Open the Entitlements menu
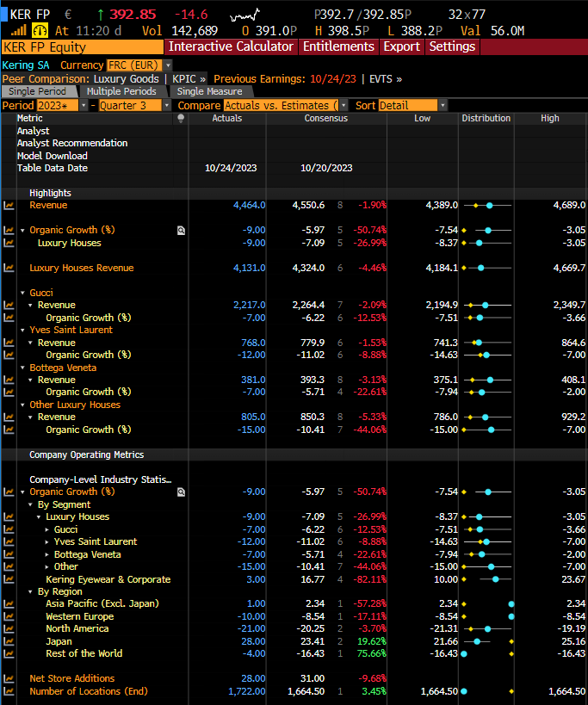Screen dimensions: 588x705 point(338,46)
